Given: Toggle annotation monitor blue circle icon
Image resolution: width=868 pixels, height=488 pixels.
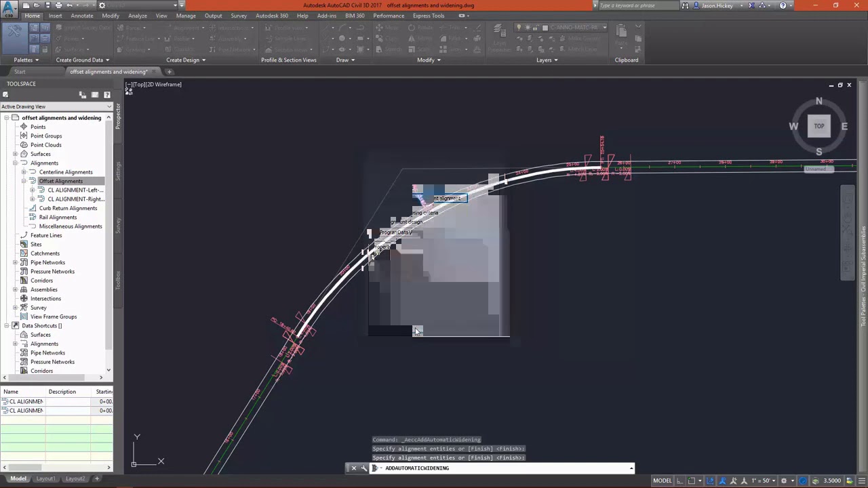Looking at the screenshot, I should click(x=803, y=481).
